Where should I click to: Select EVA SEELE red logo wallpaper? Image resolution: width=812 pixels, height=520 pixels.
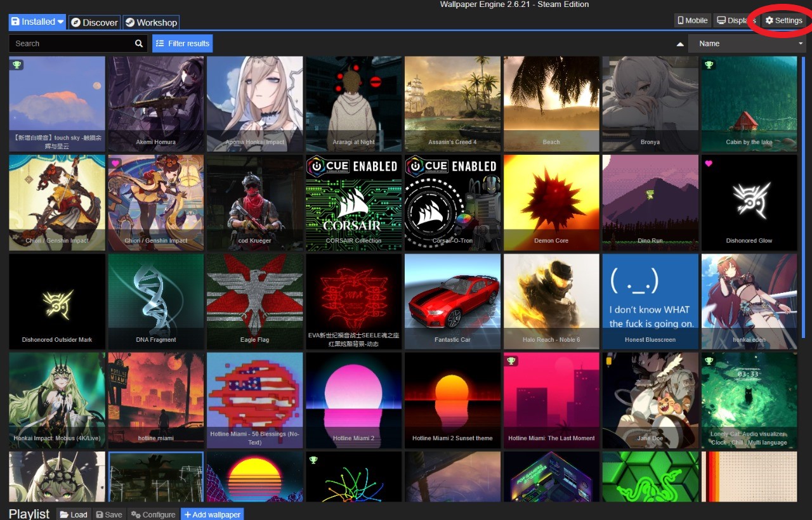(x=354, y=302)
